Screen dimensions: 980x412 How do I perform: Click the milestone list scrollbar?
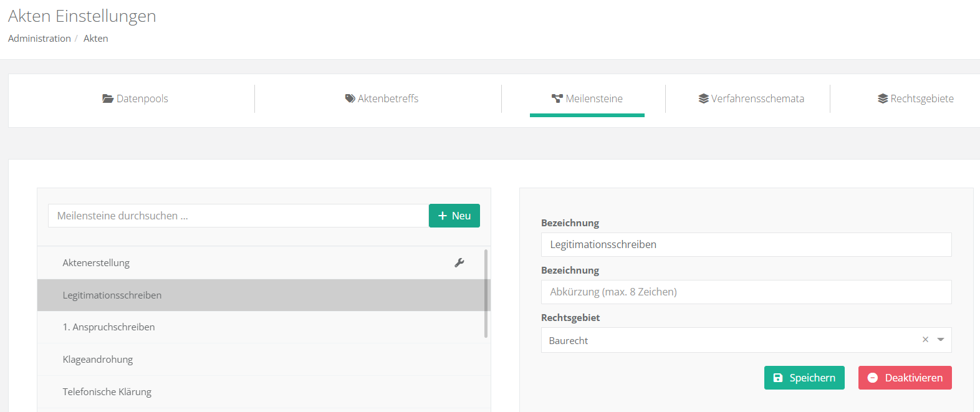[486, 294]
